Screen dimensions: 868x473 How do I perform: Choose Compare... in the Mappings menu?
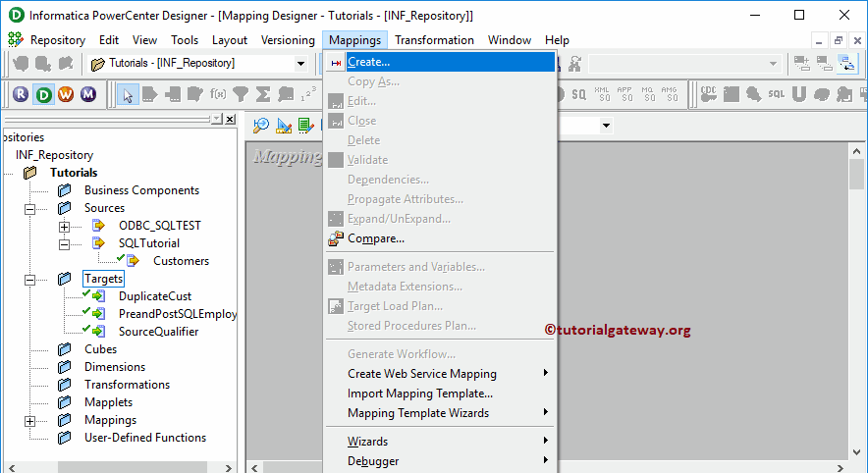coord(441,239)
